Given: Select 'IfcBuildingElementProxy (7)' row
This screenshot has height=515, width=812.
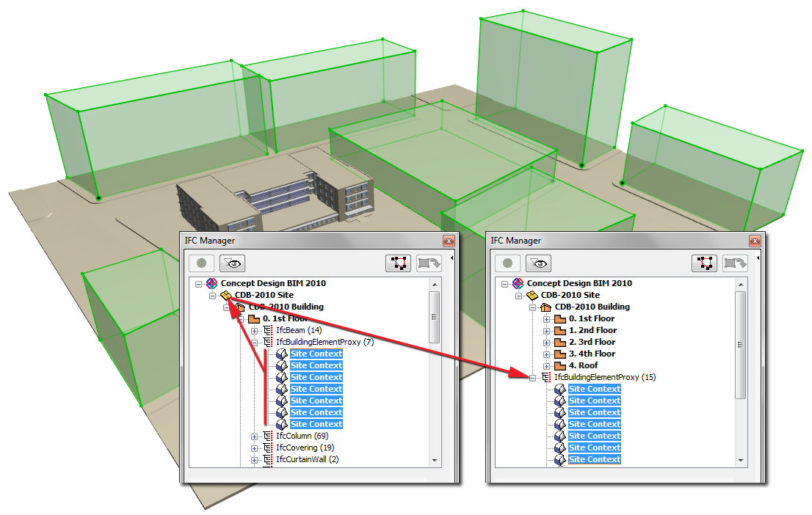Looking at the screenshot, I should pos(325,342).
